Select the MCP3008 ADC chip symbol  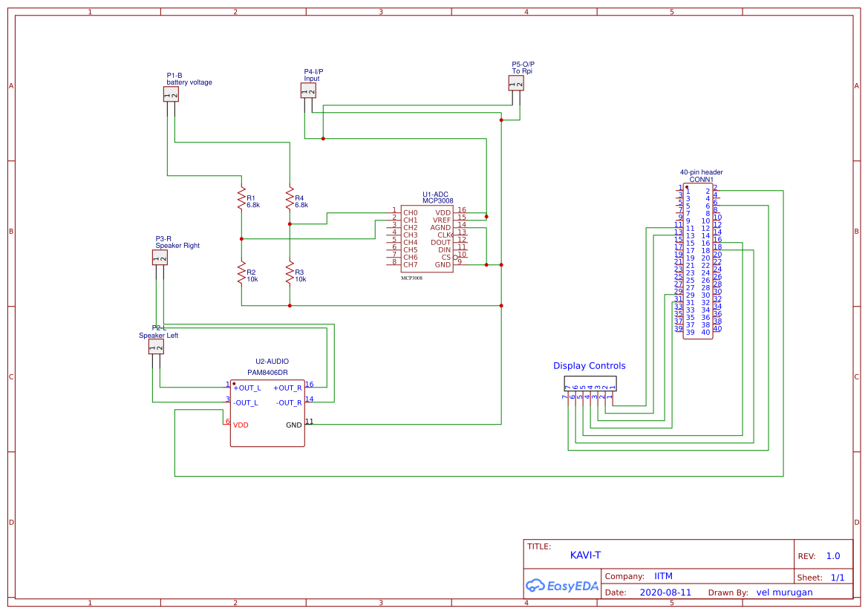point(426,238)
